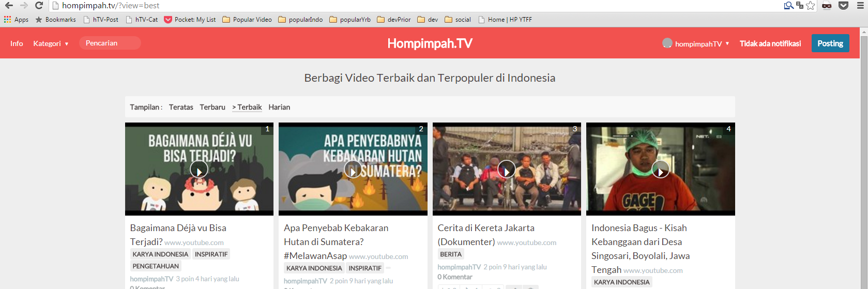868x289 pixels.
Task: Expand the popularIndo bookmark folder
Action: click(300, 20)
